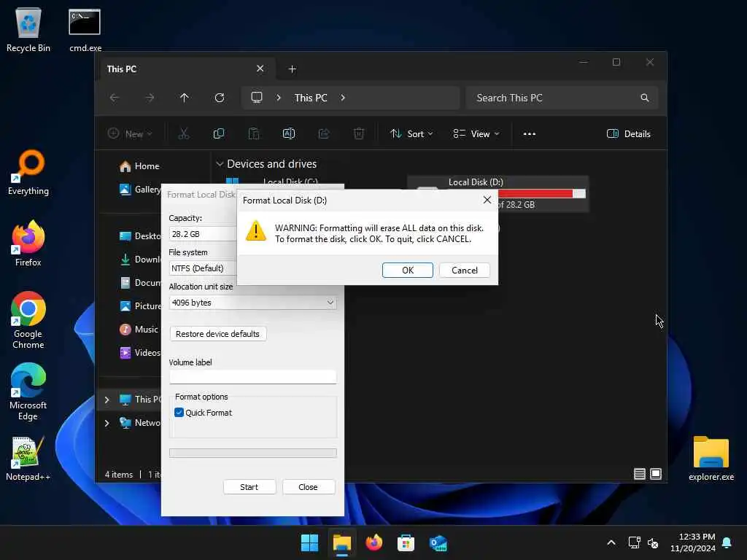Click Restore device defaults button
The image size is (747, 560).
tap(217, 334)
